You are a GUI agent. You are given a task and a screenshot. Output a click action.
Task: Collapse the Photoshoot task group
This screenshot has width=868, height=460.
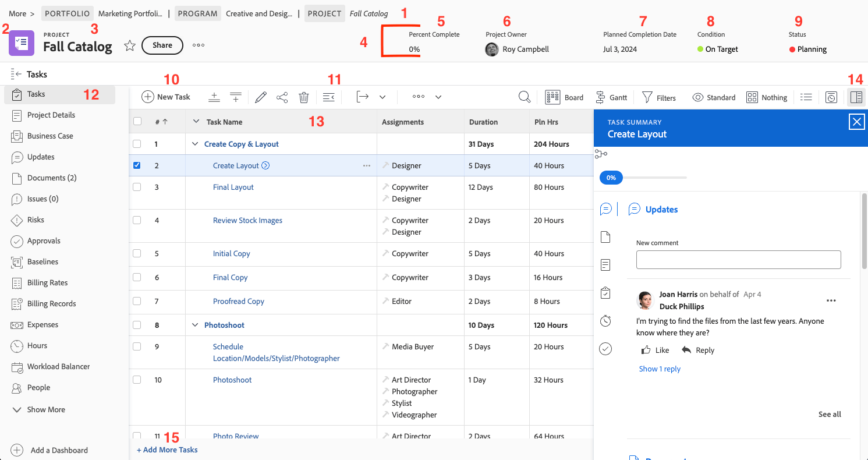click(x=195, y=325)
